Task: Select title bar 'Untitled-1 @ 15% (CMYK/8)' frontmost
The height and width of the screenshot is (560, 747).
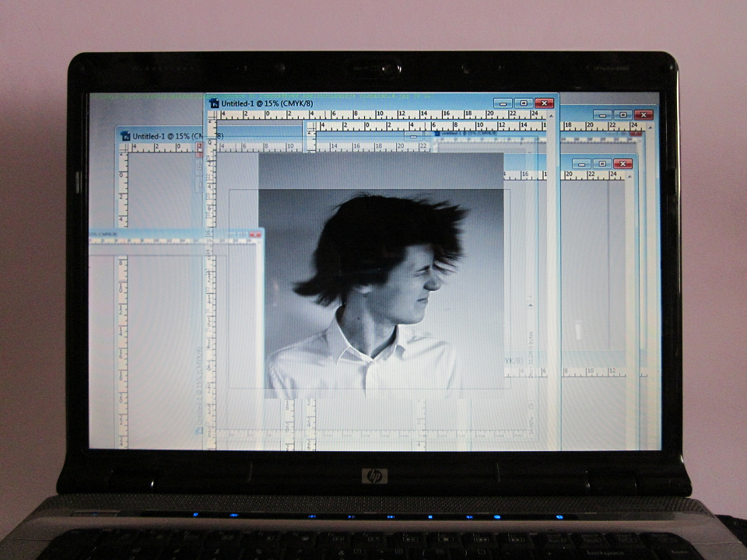Action: (267, 103)
